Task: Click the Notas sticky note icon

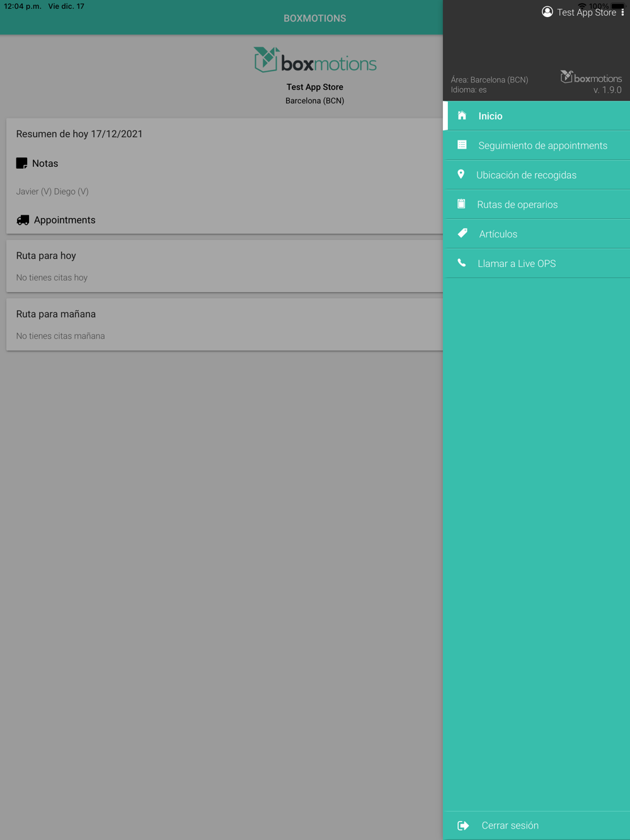Action: (21, 163)
